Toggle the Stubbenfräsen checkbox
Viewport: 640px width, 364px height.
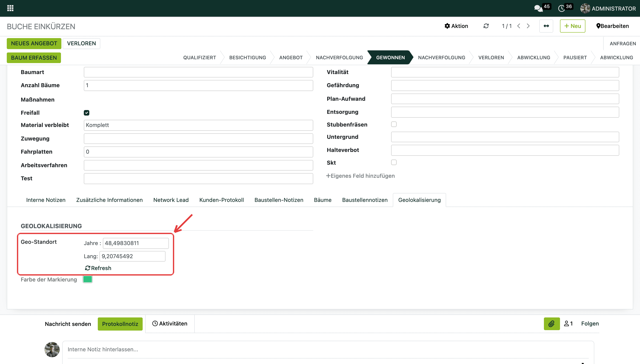point(394,124)
